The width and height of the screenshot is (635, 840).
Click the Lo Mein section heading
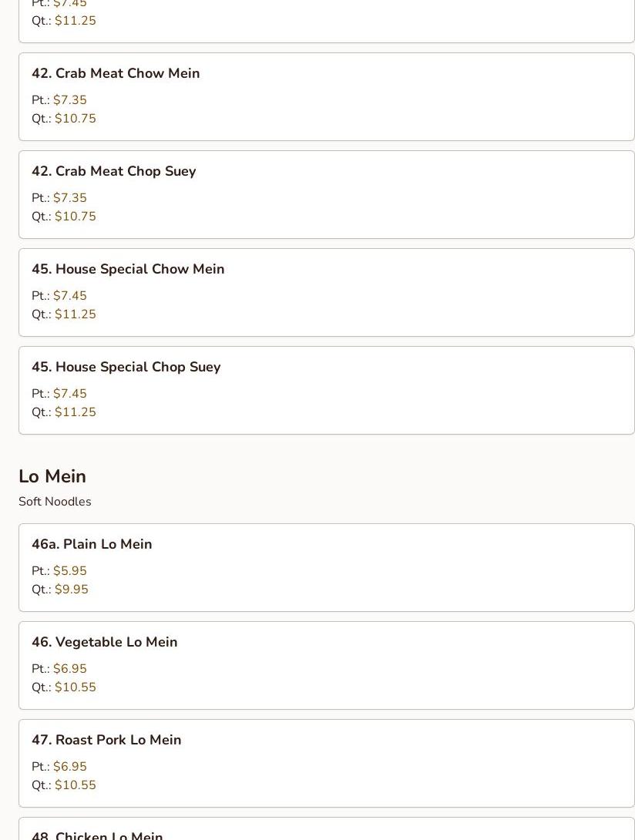[52, 476]
